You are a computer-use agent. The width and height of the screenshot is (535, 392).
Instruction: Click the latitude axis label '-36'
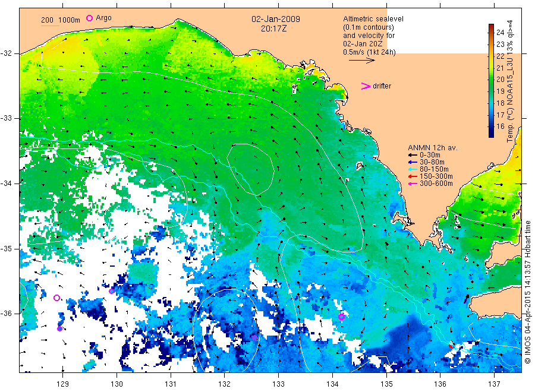[7, 314]
